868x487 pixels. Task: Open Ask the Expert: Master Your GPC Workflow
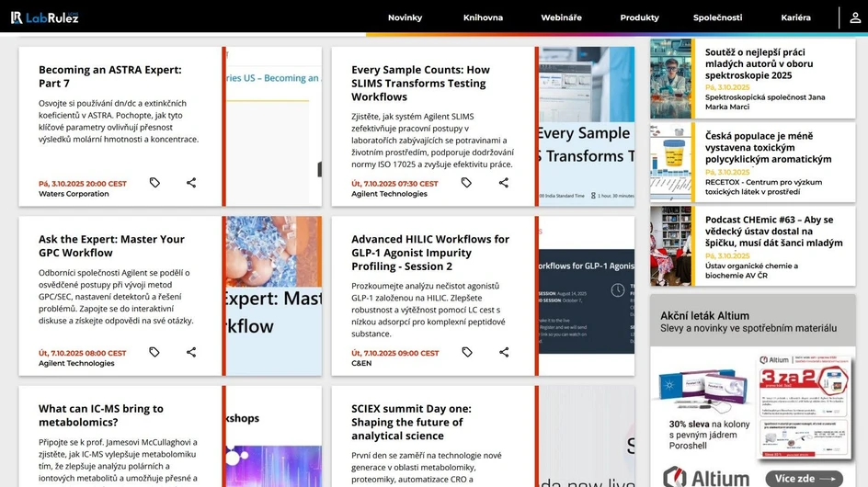coord(111,245)
